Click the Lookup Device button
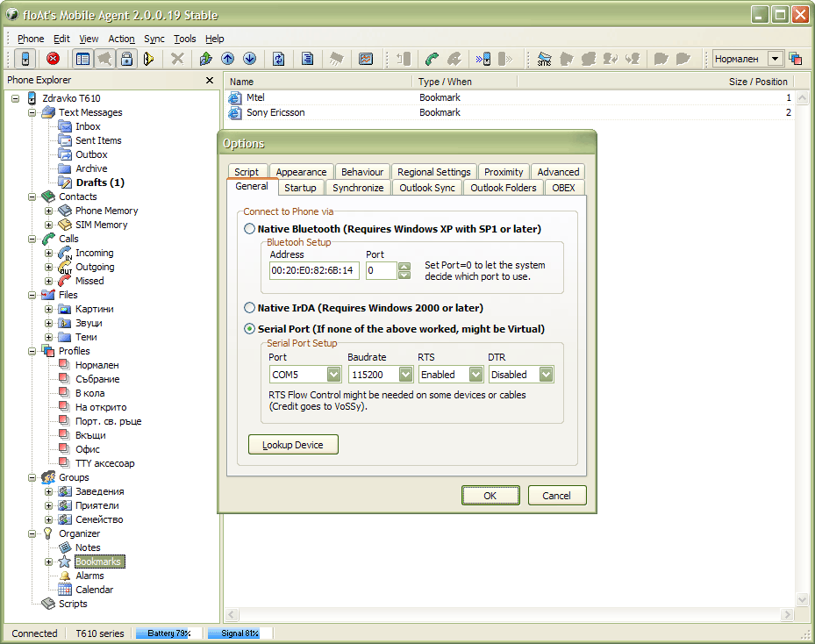 pos(293,445)
